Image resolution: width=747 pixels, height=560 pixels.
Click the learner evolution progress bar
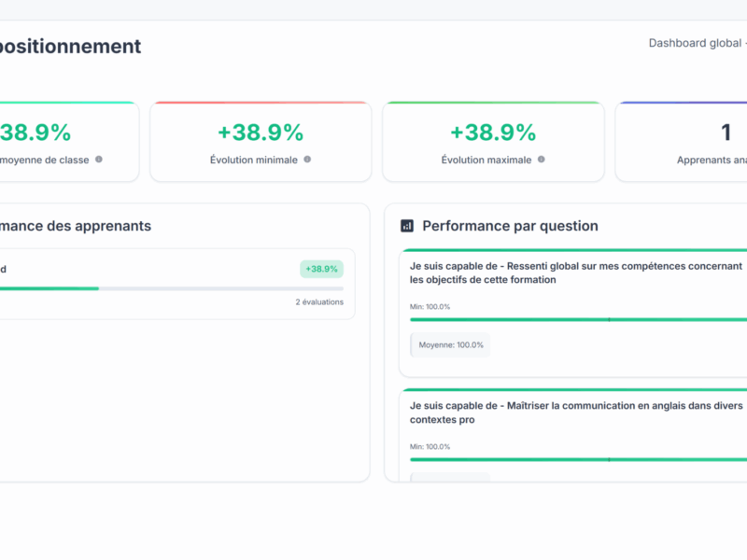(x=168, y=288)
